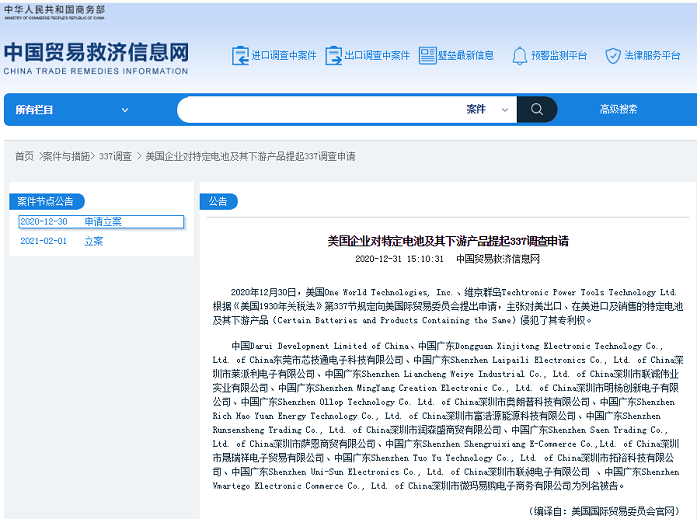Open 预警监测平台 link
Screen dimensions: 697x519
pos(559,56)
